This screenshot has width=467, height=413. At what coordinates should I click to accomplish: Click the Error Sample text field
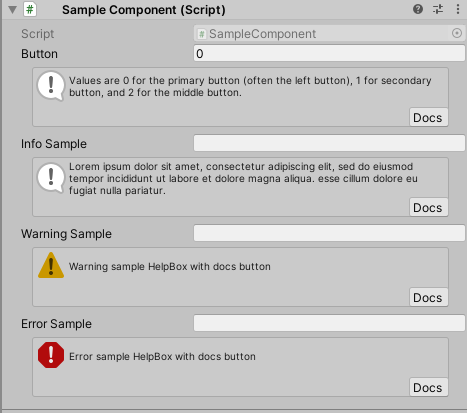click(x=329, y=323)
